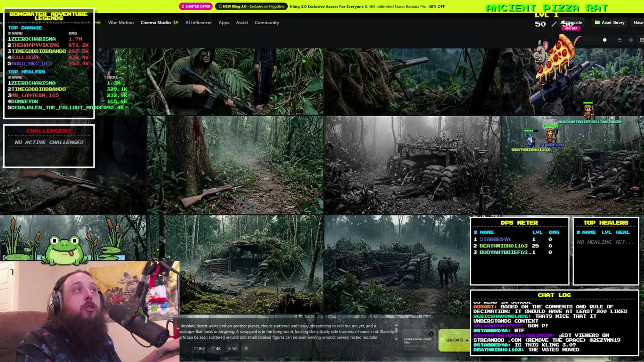Viewport: 644px width, 362px height.
Task: Click ZEEROCHARISMA in Top Damage list
Action: tap(33, 39)
